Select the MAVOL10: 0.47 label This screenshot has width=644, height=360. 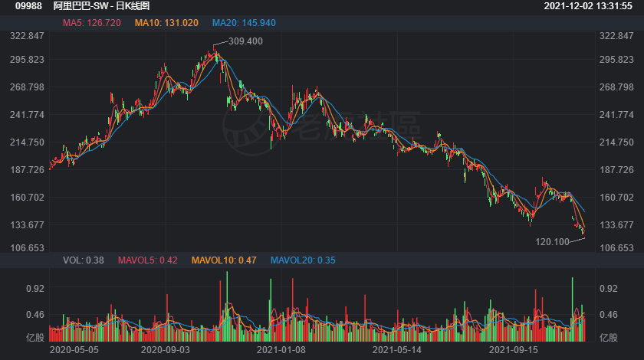click(224, 260)
